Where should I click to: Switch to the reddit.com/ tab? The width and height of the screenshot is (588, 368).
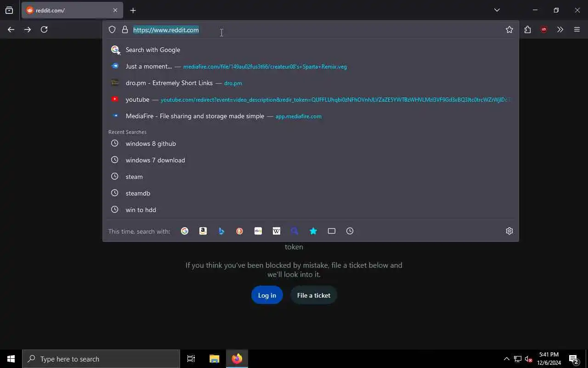72,10
